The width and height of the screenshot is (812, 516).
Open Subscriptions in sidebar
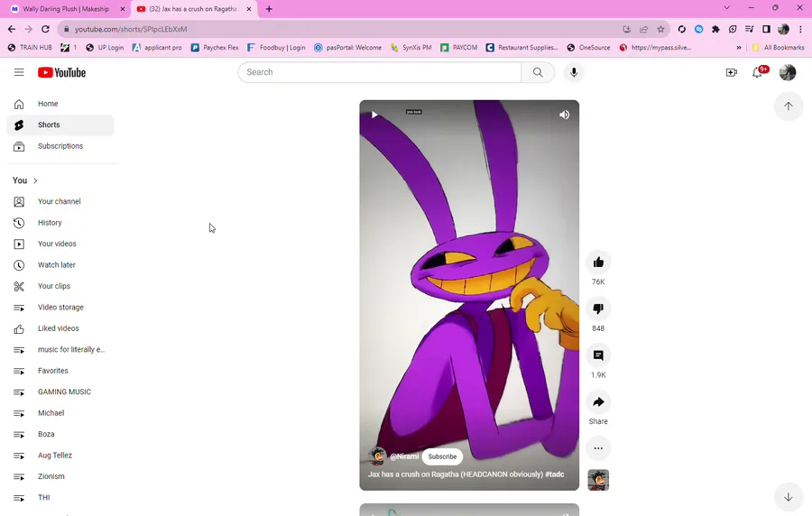tap(60, 146)
